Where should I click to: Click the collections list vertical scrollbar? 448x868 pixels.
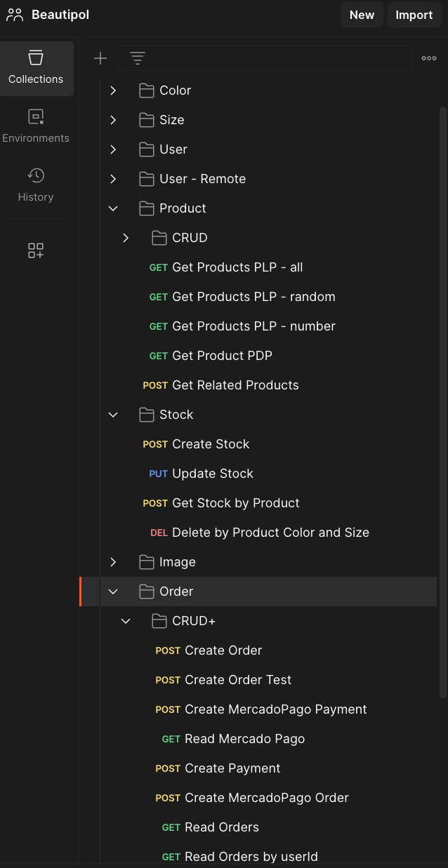pyautogui.click(x=442, y=351)
